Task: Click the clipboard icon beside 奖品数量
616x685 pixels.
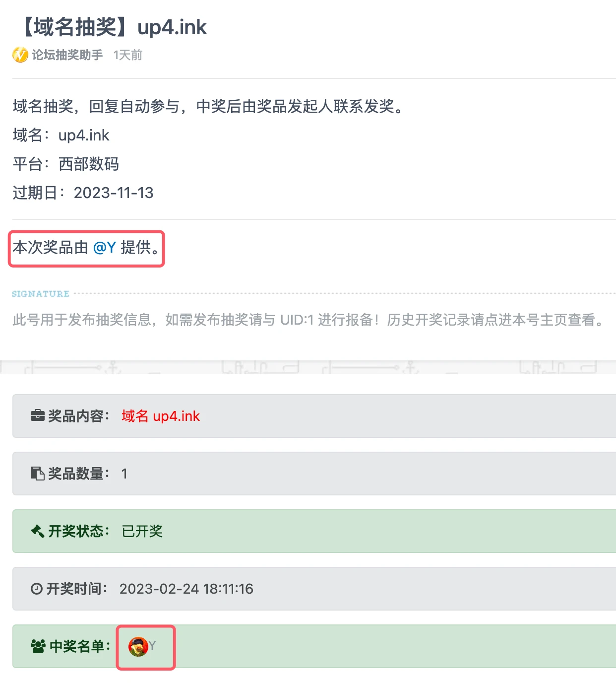Action: (38, 473)
